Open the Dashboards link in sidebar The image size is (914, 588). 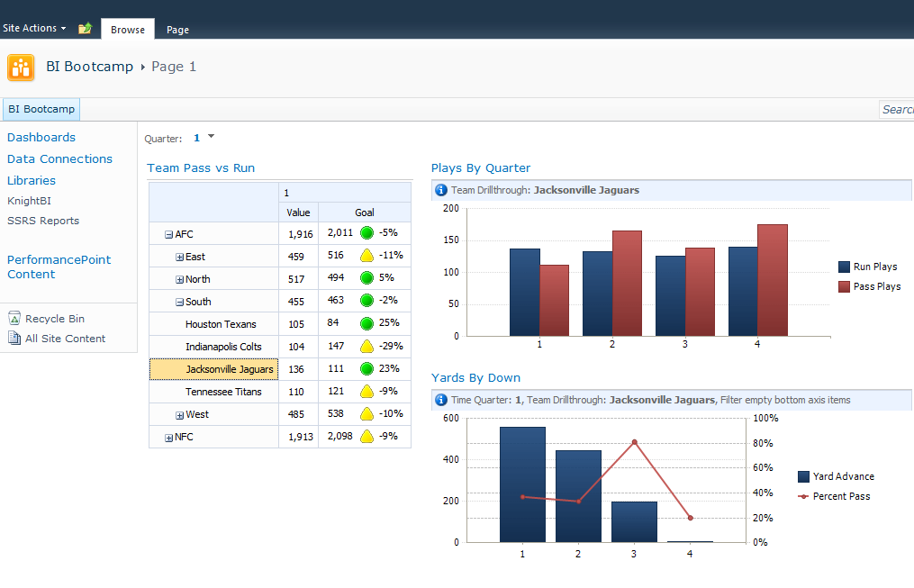[x=41, y=138]
